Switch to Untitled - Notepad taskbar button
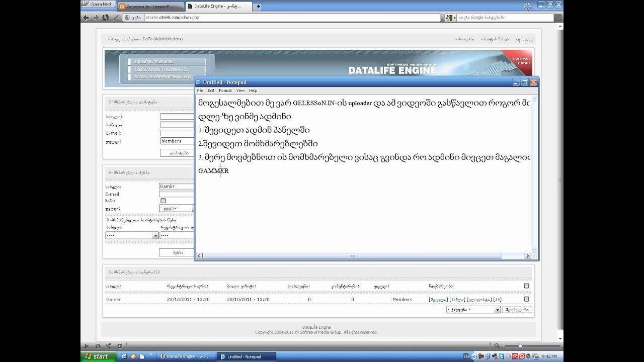 (247, 356)
